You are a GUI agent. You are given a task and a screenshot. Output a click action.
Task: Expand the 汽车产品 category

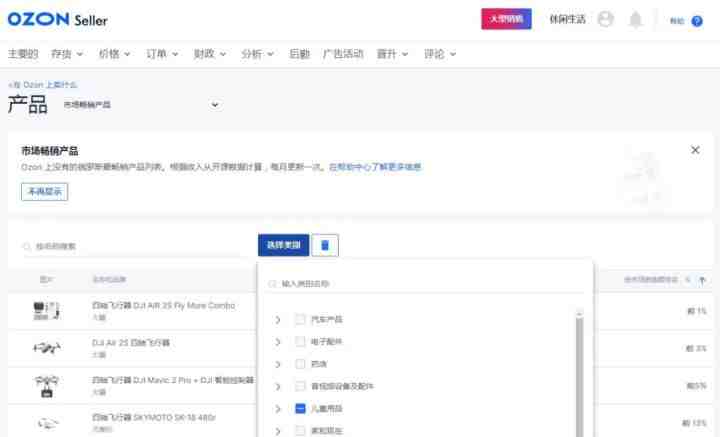coord(278,319)
